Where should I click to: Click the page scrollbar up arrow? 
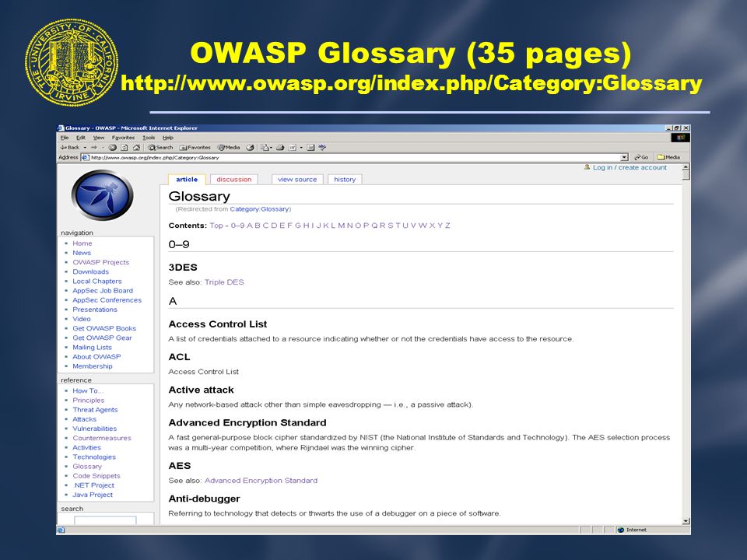(686, 168)
